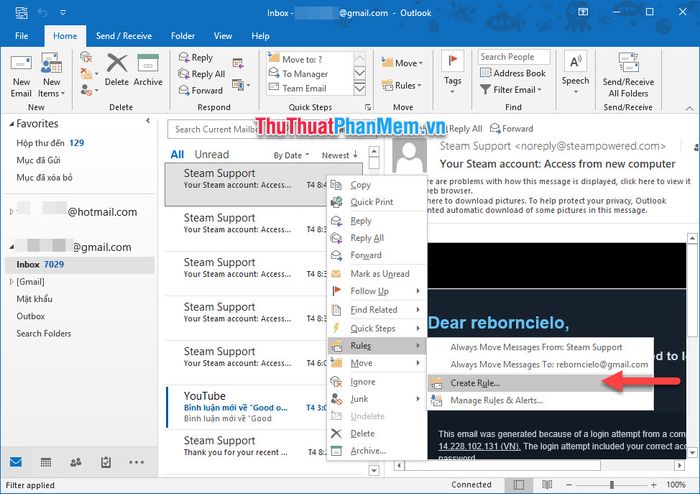Open the Folder ribbon tab

(x=183, y=36)
